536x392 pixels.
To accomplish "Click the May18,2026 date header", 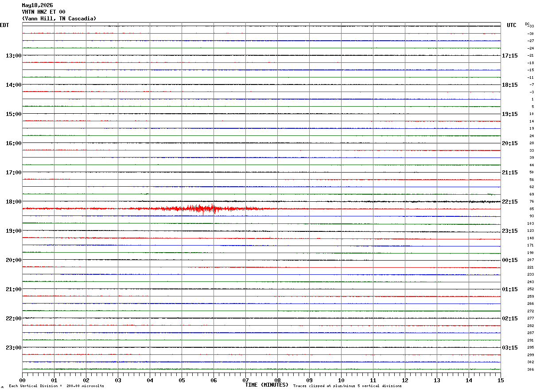I will (37, 5).
